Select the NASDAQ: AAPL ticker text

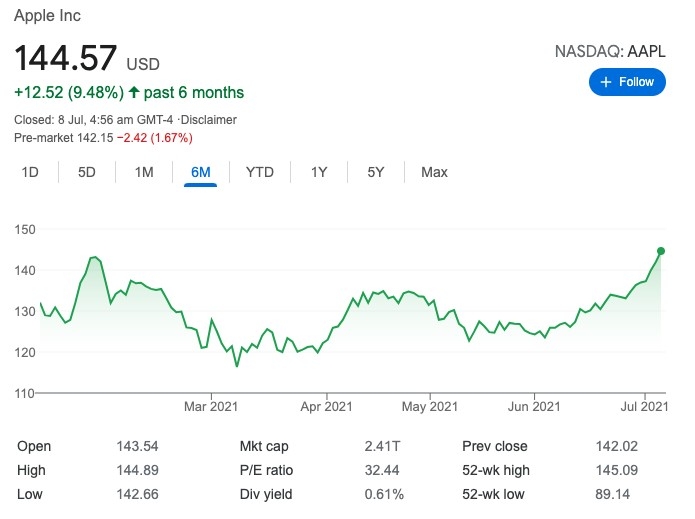point(610,51)
